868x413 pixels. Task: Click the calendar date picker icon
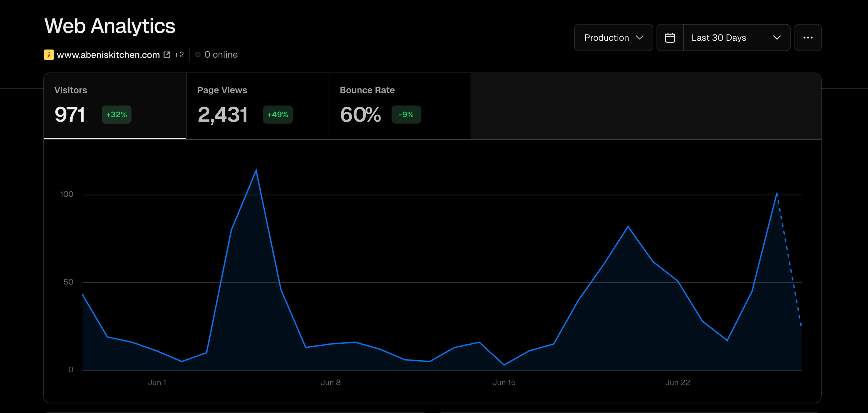click(670, 37)
